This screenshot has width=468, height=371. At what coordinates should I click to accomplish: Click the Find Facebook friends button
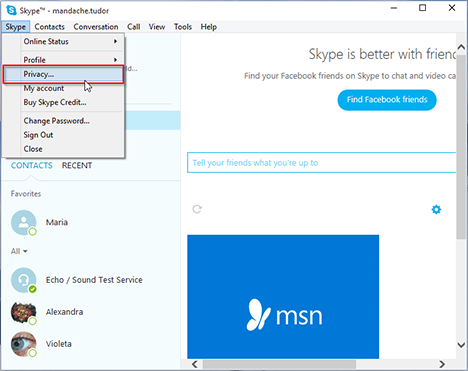(387, 100)
